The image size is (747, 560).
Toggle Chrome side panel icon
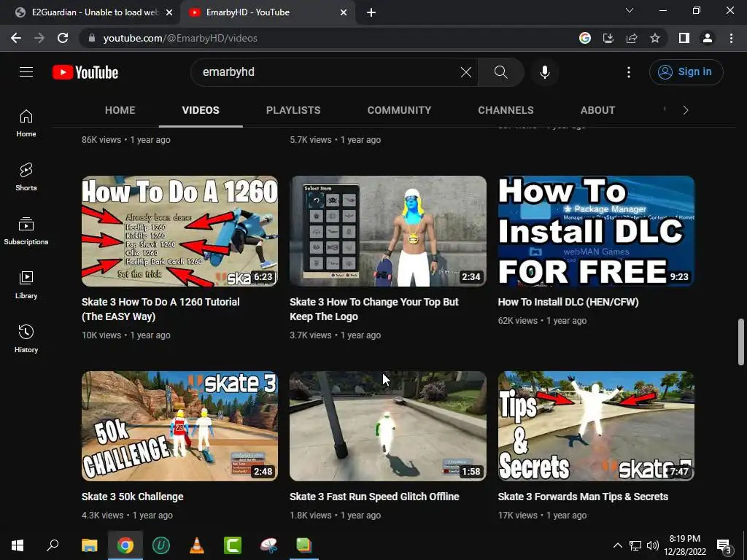click(684, 38)
